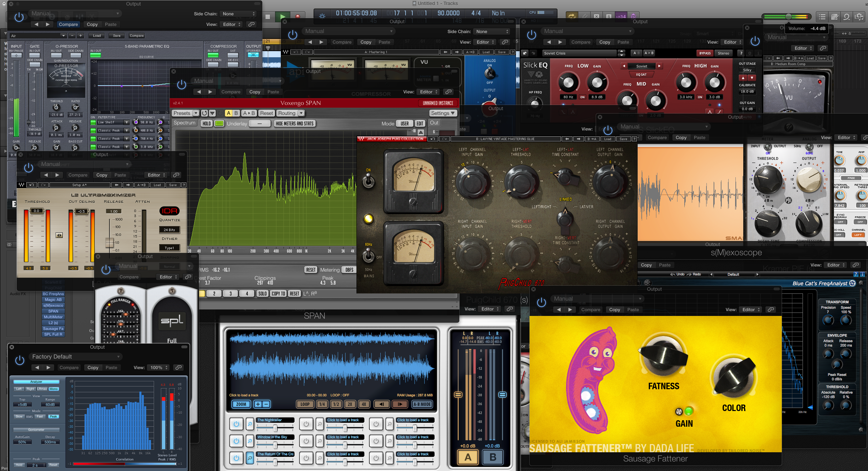The height and width of the screenshot is (471, 868).
Task: Open the Slick EQ help question mark icon
Action: tap(741, 53)
